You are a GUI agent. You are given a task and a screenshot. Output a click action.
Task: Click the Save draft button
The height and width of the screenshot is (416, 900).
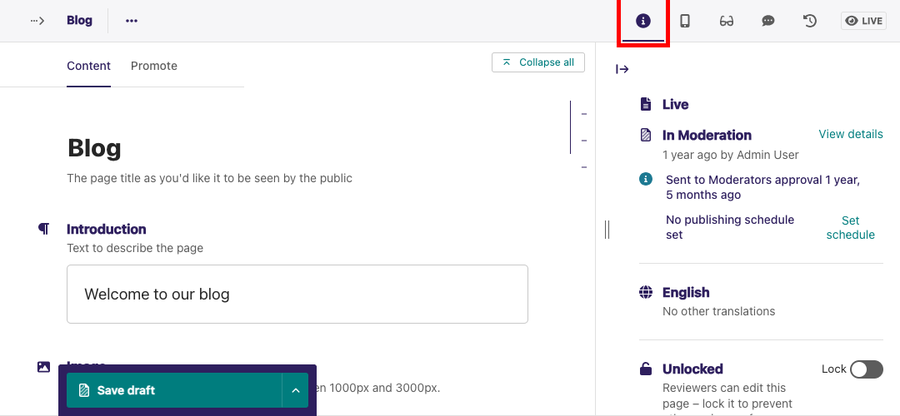coord(173,390)
